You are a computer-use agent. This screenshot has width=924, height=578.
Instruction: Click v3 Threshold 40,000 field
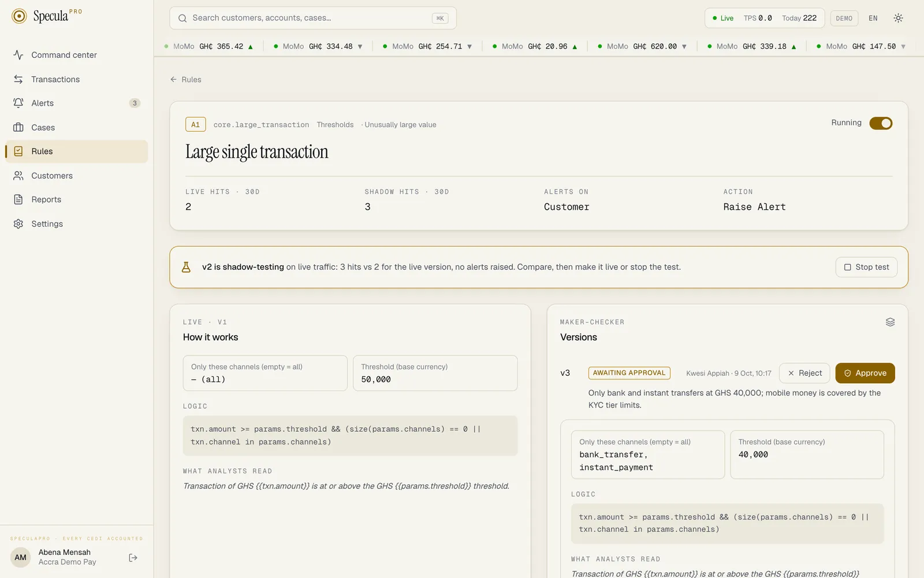pyautogui.click(x=807, y=455)
